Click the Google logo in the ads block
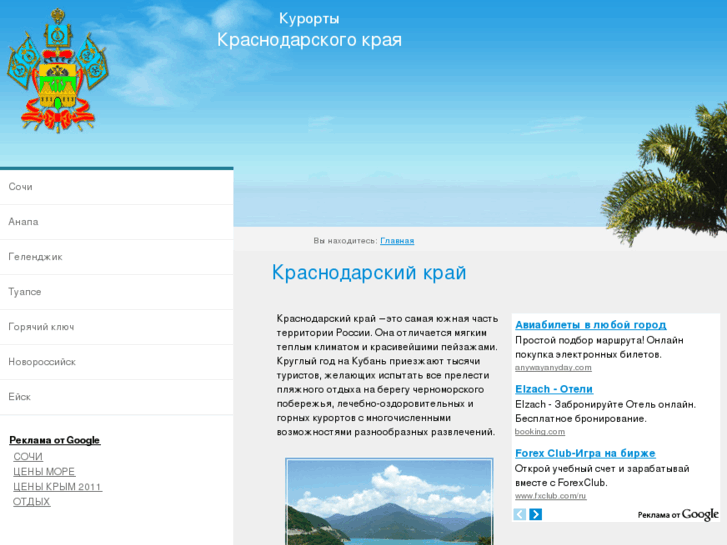 700,514
